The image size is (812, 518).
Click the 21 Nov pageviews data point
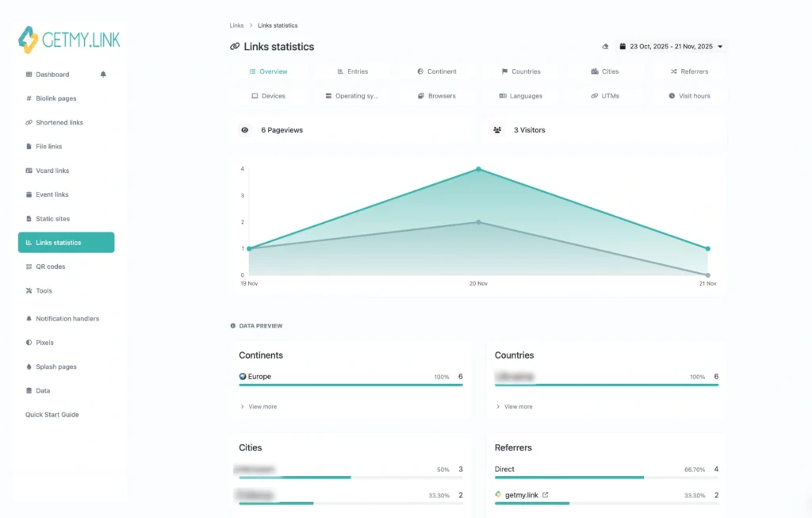708,248
